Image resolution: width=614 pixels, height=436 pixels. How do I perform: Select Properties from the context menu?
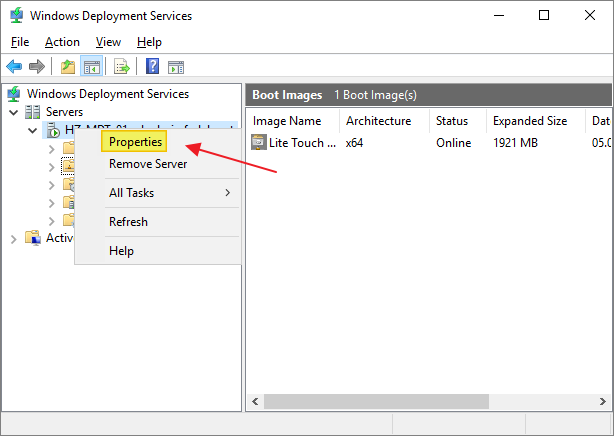(x=135, y=143)
